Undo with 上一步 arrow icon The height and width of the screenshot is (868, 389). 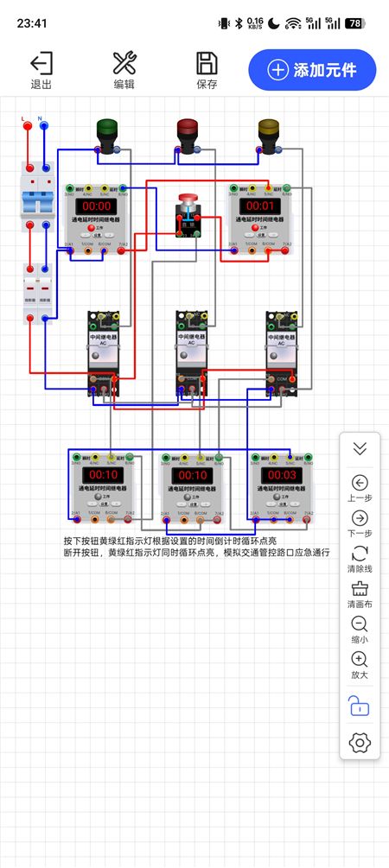coord(360,488)
